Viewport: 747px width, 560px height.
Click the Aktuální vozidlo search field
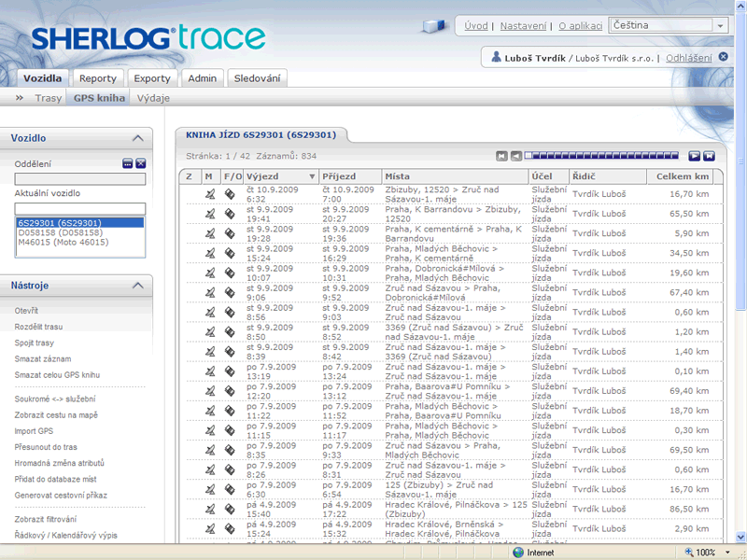tap(80, 208)
